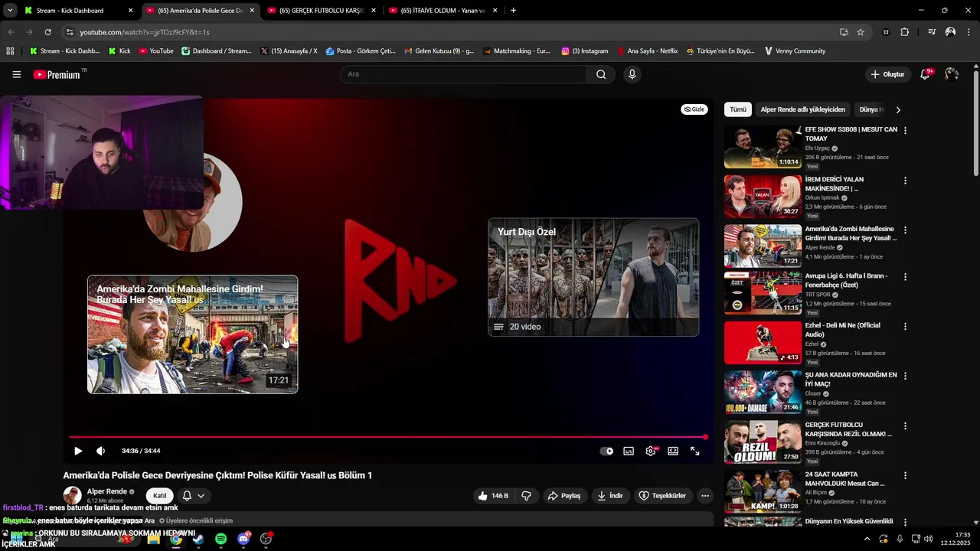Open options menu for GERÇEK FUTBOLCU KARŞISINDA video

point(905,426)
